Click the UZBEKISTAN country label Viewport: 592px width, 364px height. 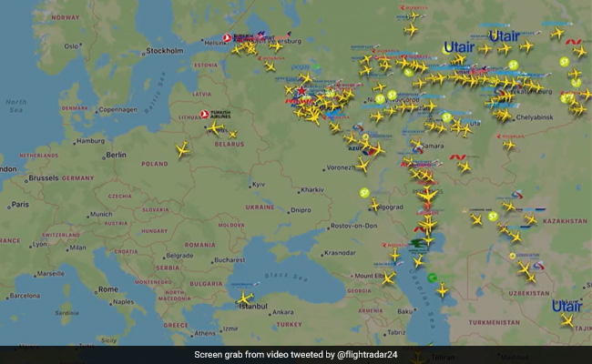coord(529,293)
